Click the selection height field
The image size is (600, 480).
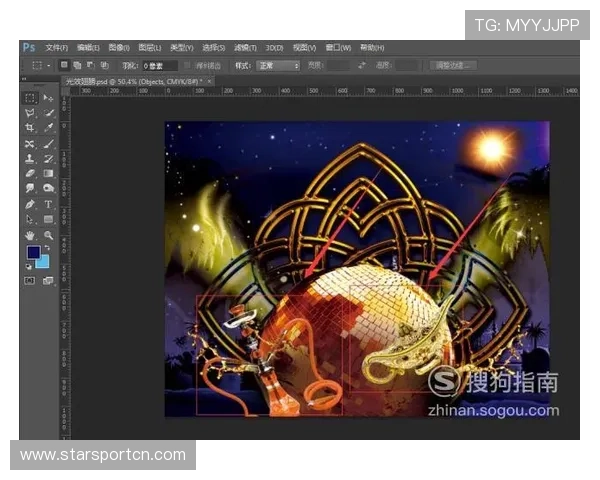click(406, 65)
